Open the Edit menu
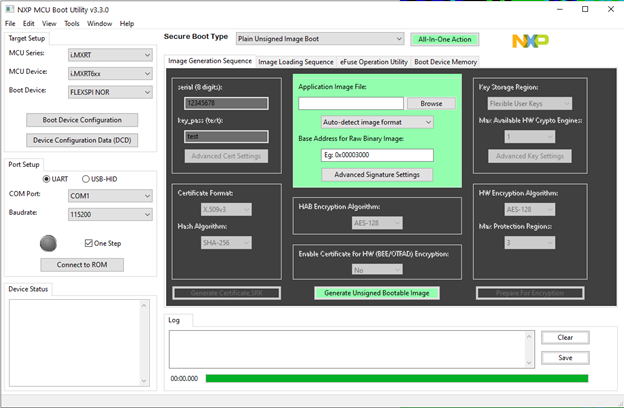The width and height of the screenshot is (624, 408). tap(28, 24)
